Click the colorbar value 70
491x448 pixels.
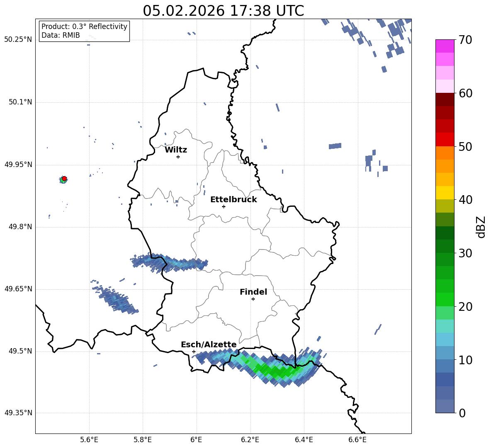point(465,40)
